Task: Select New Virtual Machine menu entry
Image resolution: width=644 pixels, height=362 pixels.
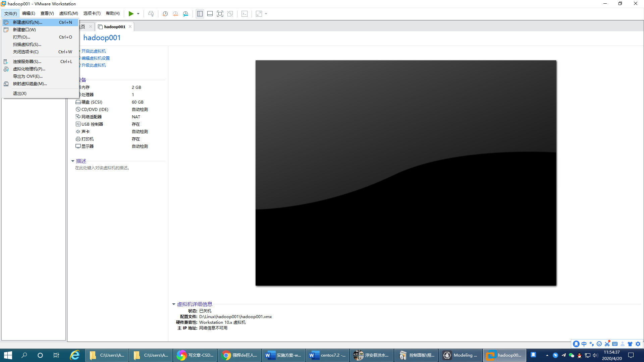Action: (28, 22)
